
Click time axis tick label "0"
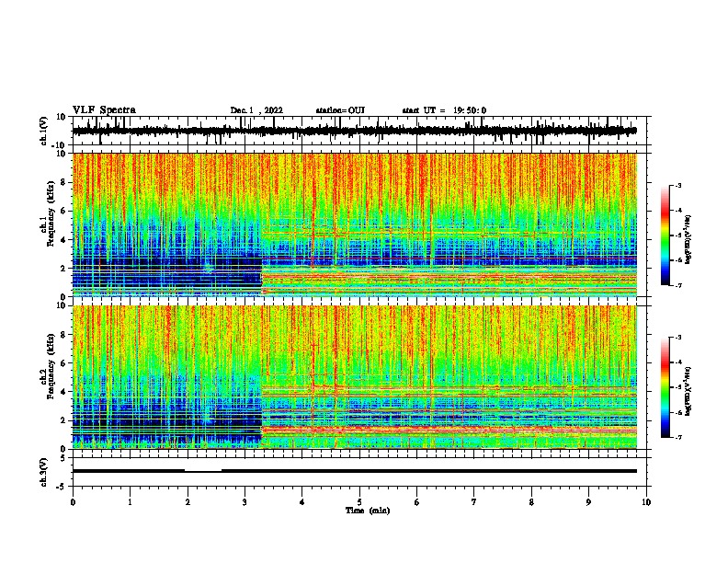pyautogui.click(x=73, y=502)
